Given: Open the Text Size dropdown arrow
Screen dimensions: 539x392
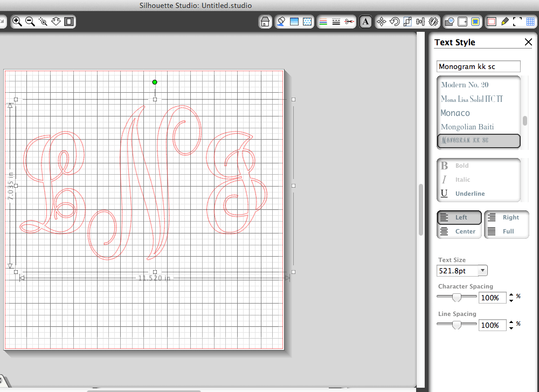Looking at the screenshot, I should 482,271.
